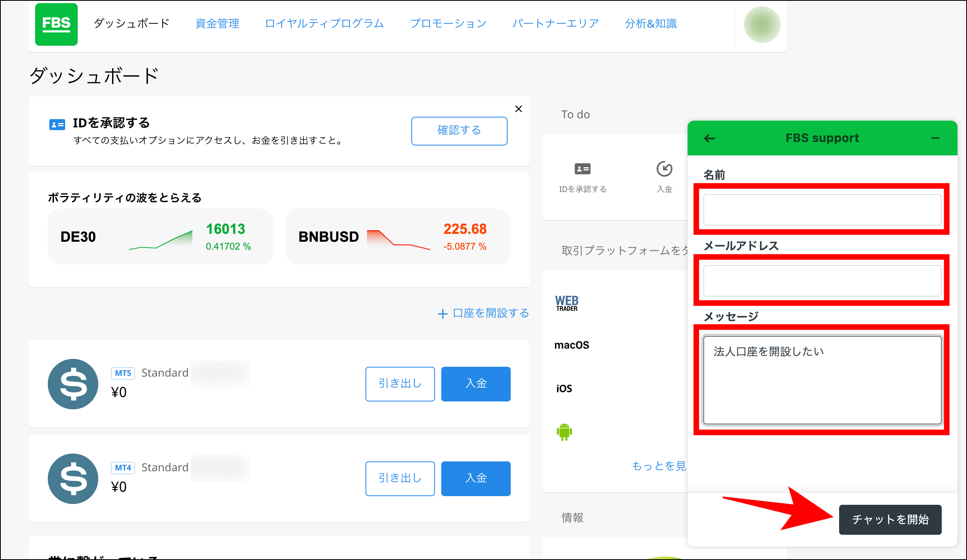This screenshot has width=967, height=560.
Task: Focus the メールアドレス input field
Action: coord(823,281)
